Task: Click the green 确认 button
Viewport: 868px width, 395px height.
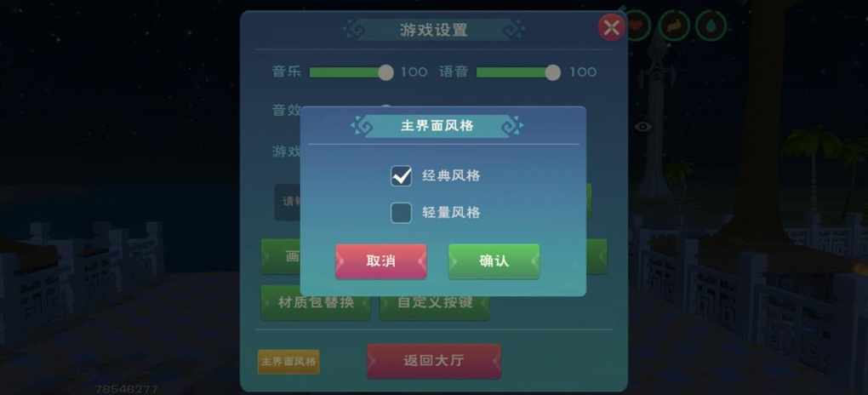Action: (x=494, y=261)
